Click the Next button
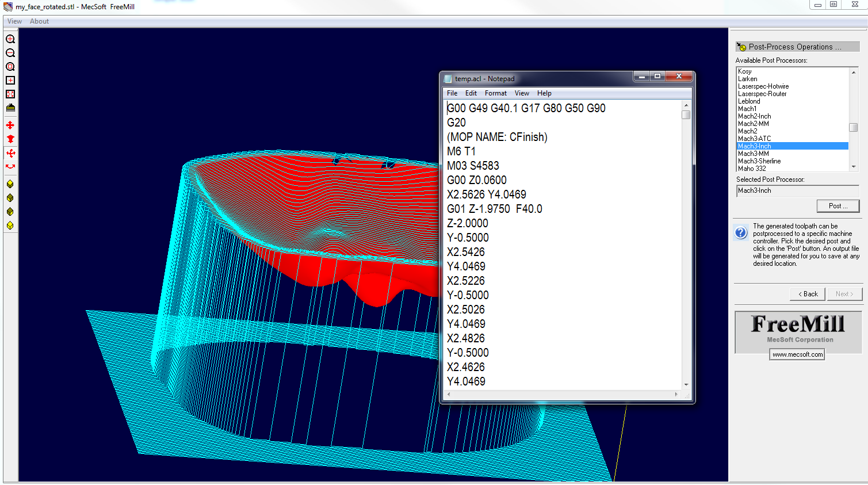This screenshot has width=868, height=485. pos(845,294)
